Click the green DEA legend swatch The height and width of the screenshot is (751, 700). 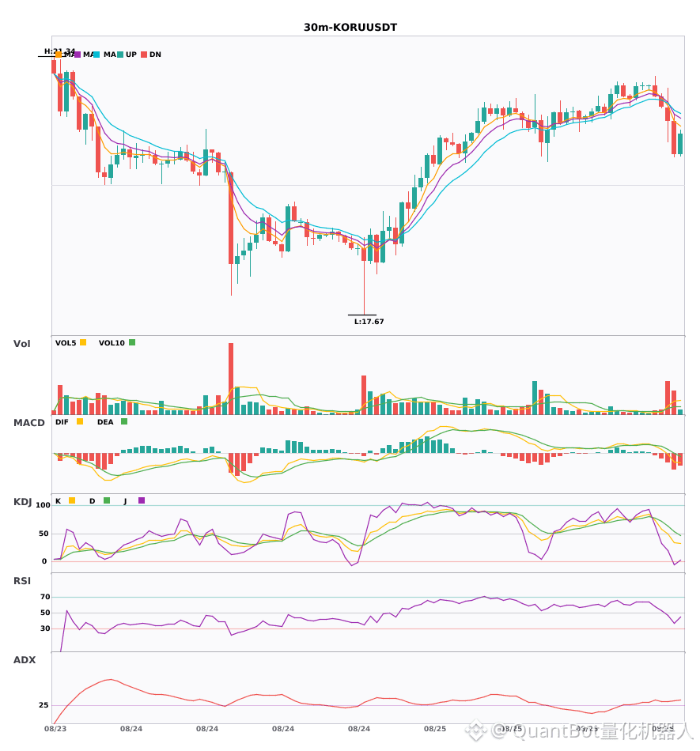point(124,421)
